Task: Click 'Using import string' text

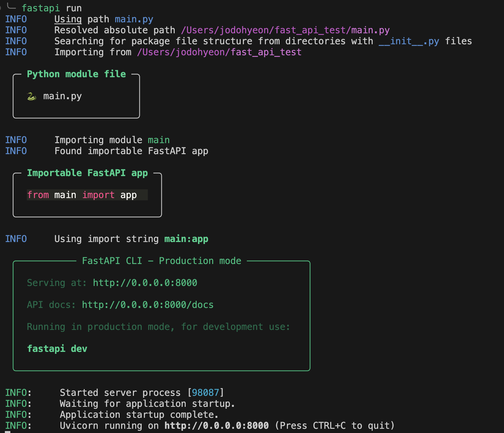Action: click(x=106, y=239)
